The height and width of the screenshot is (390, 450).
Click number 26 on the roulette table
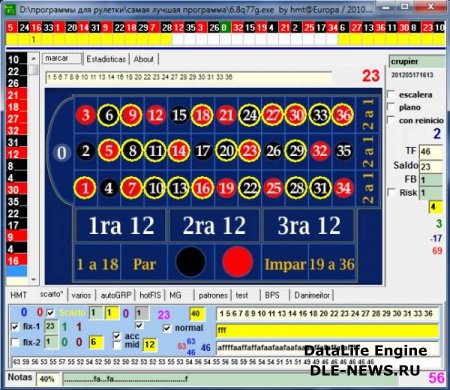point(273,151)
